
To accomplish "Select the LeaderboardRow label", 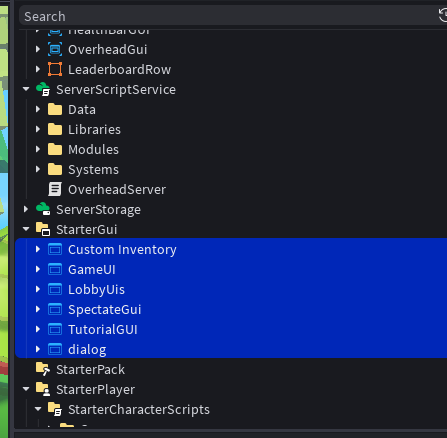I will tap(119, 70).
